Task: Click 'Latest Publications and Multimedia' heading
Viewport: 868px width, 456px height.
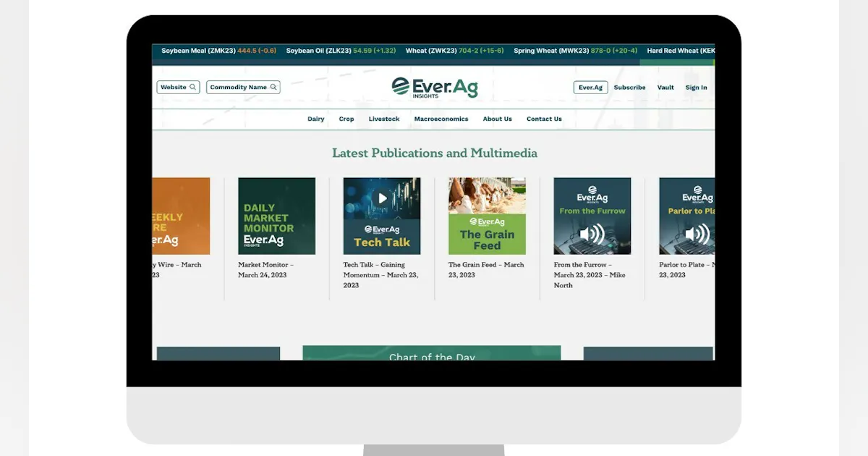Action: click(x=435, y=153)
